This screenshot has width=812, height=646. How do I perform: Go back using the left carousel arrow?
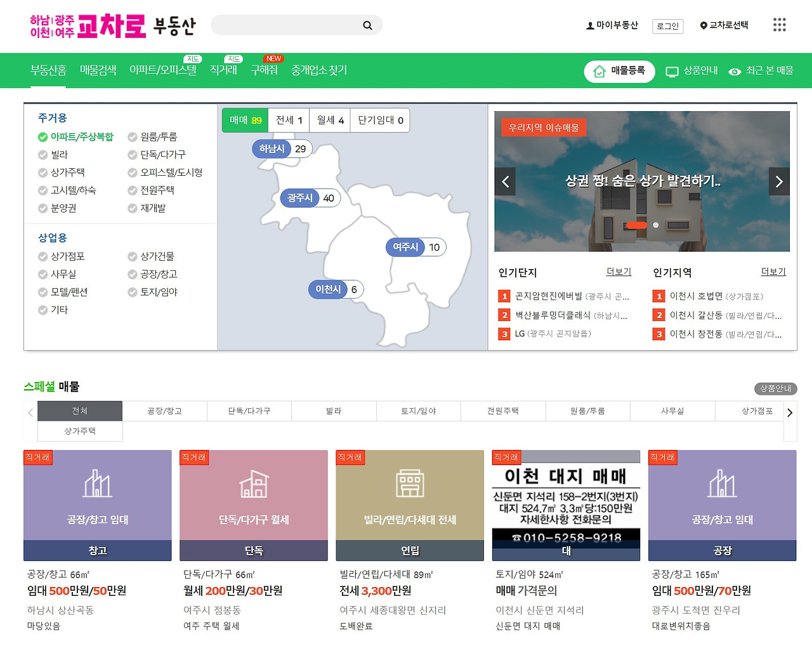pyautogui.click(x=505, y=181)
